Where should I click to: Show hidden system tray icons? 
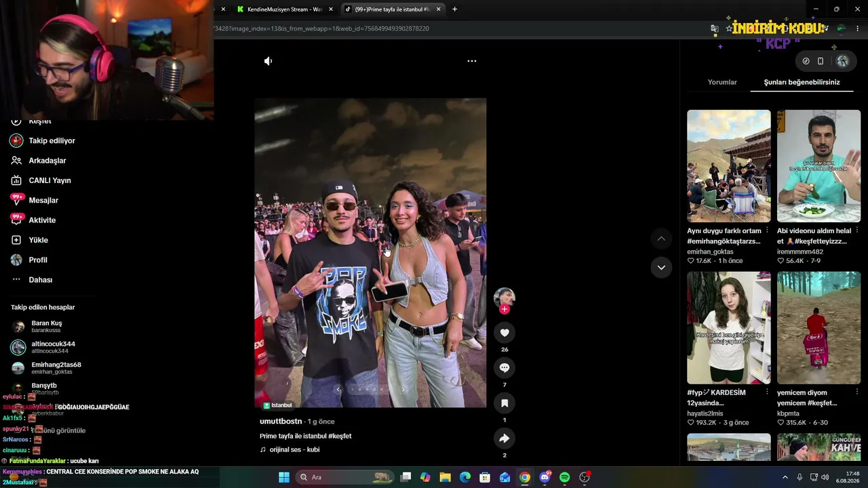785,477
